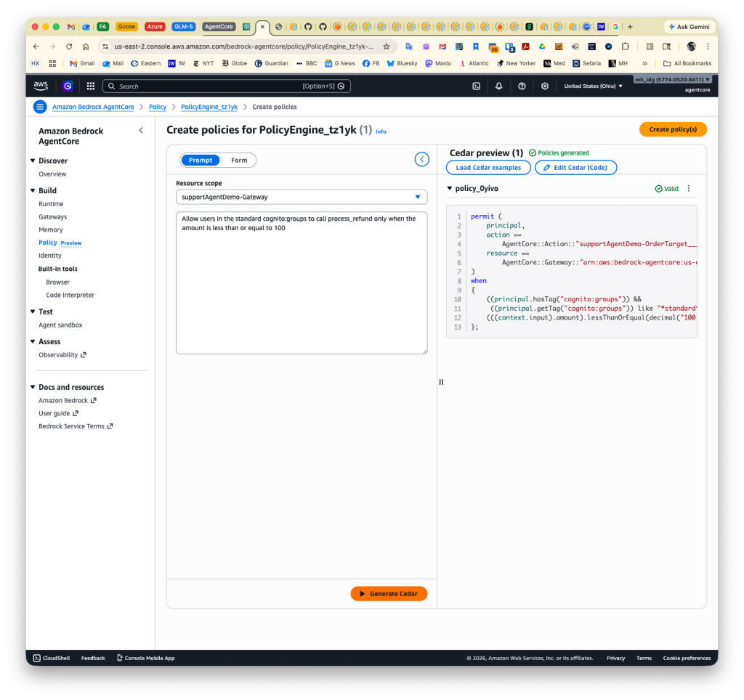Click the Amazon Q icon in the navbar
The width and height of the screenshot is (744, 700).
click(x=67, y=86)
